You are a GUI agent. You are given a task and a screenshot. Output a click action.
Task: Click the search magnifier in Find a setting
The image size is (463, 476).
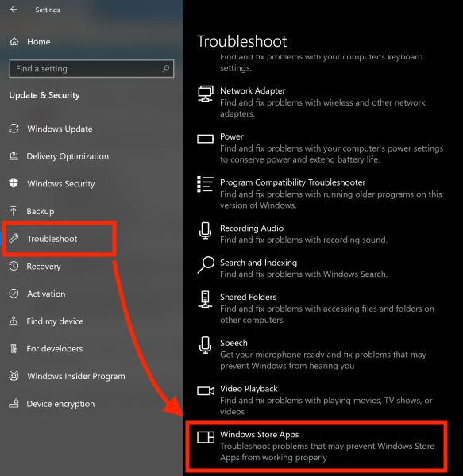[165, 68]
